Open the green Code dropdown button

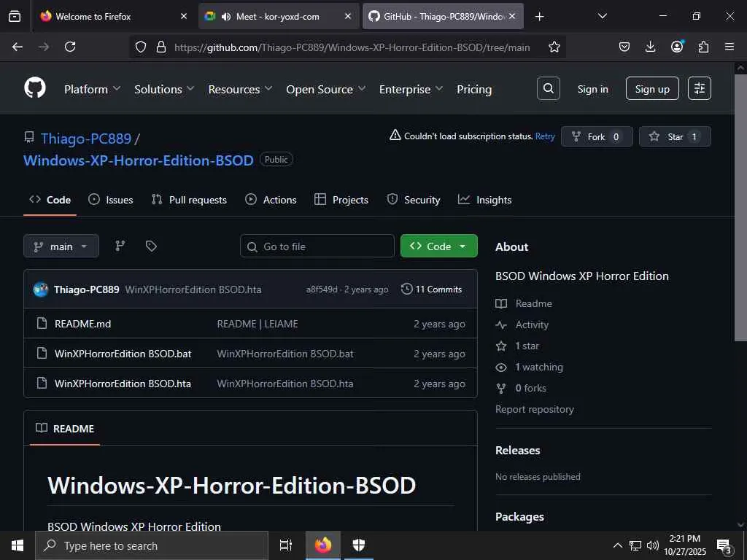(x=438, y=246)
